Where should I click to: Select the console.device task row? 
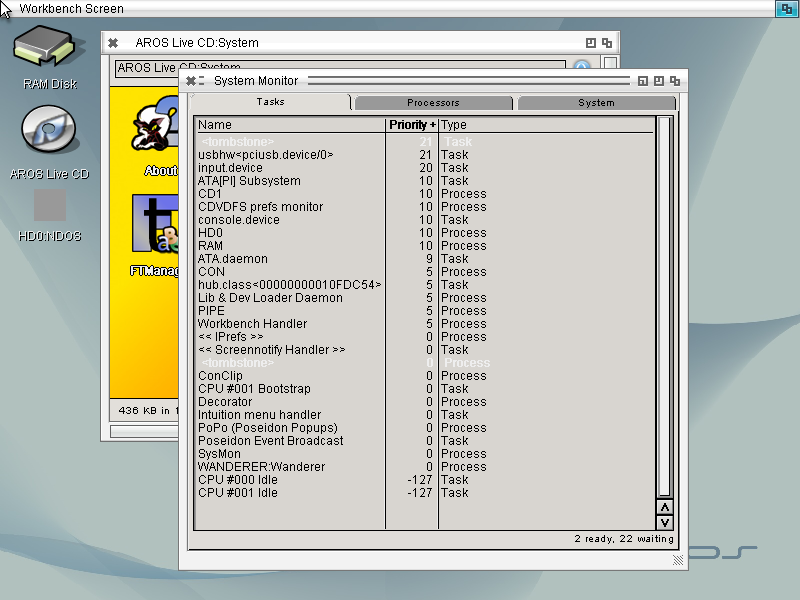pyautogui.click(x=425, y=220)
